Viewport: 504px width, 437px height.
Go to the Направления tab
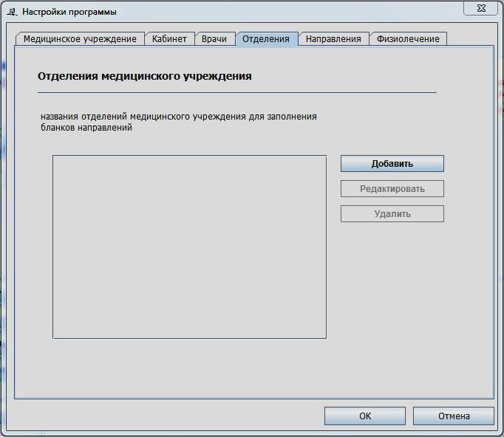(333, 39)
